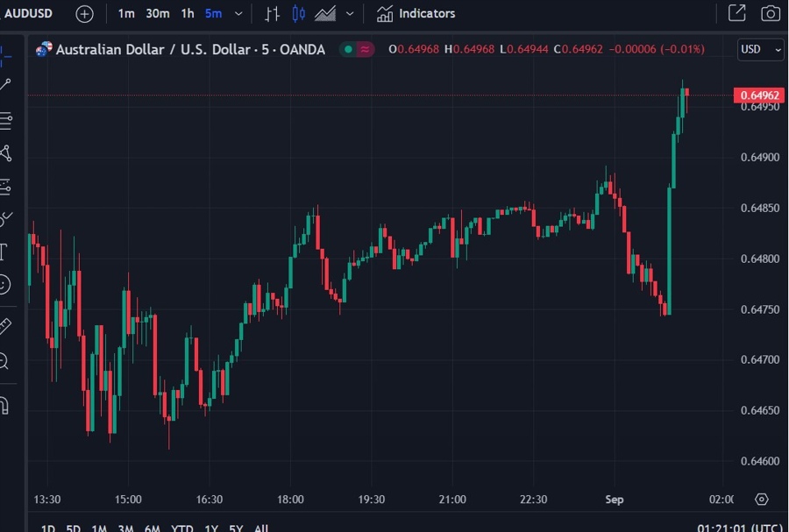Click the compare/add symbol plus icon
Image resolution: width=789 pixels, height=532 pixels.
tap(84, 13)
